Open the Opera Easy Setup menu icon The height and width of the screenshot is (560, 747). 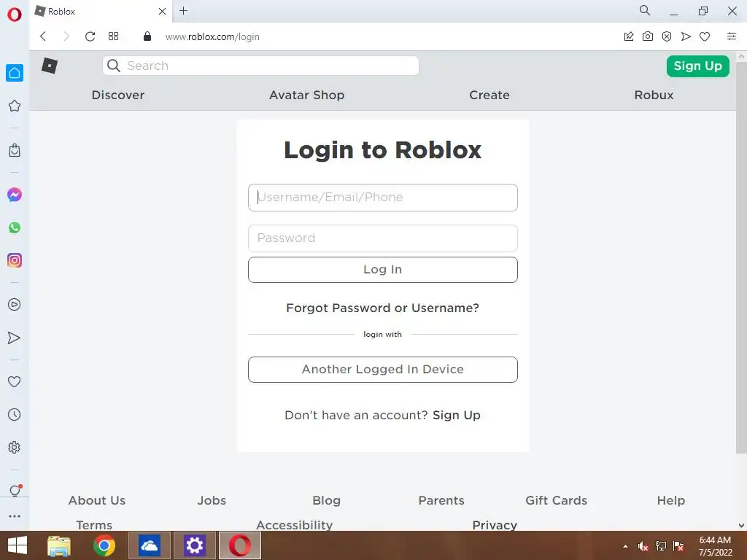pos(732,36)
